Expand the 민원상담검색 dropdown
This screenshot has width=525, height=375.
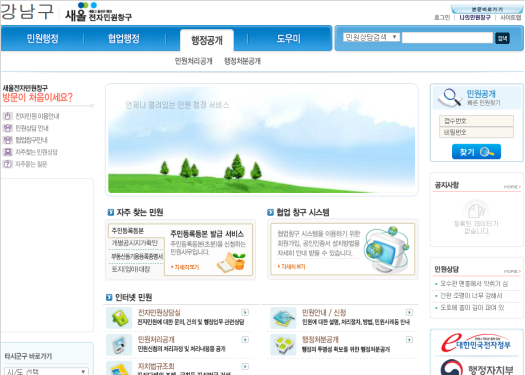click(371, 37)
